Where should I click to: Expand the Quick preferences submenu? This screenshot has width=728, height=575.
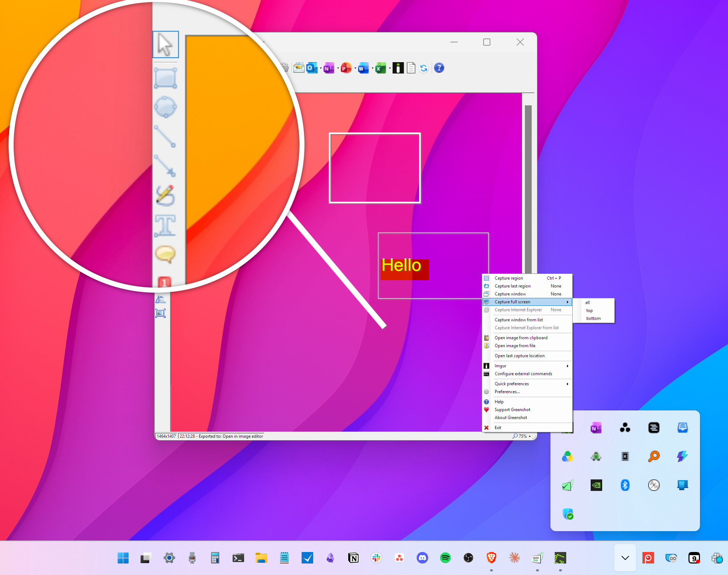click(x=527, y=384)
